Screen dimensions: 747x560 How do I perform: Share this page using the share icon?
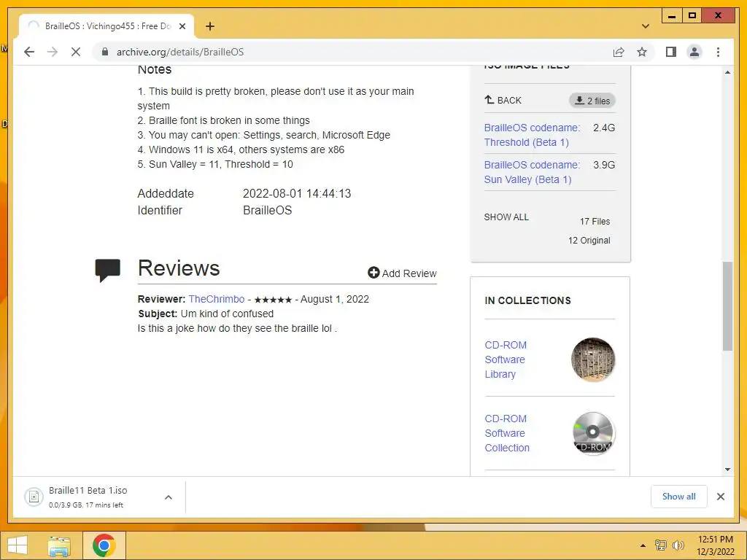pyautogui.click(x=619, y=52)
